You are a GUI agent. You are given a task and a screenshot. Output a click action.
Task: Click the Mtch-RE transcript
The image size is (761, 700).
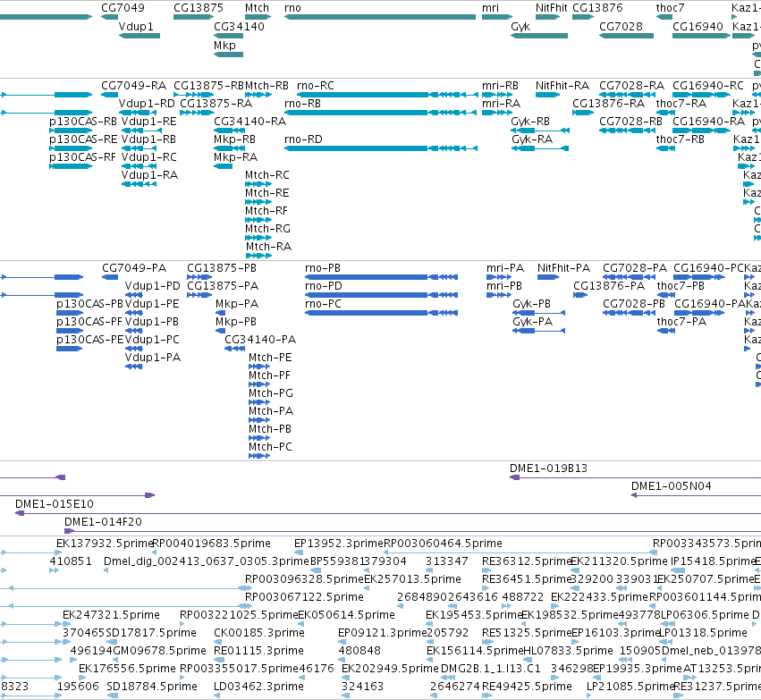coord(258,202)
